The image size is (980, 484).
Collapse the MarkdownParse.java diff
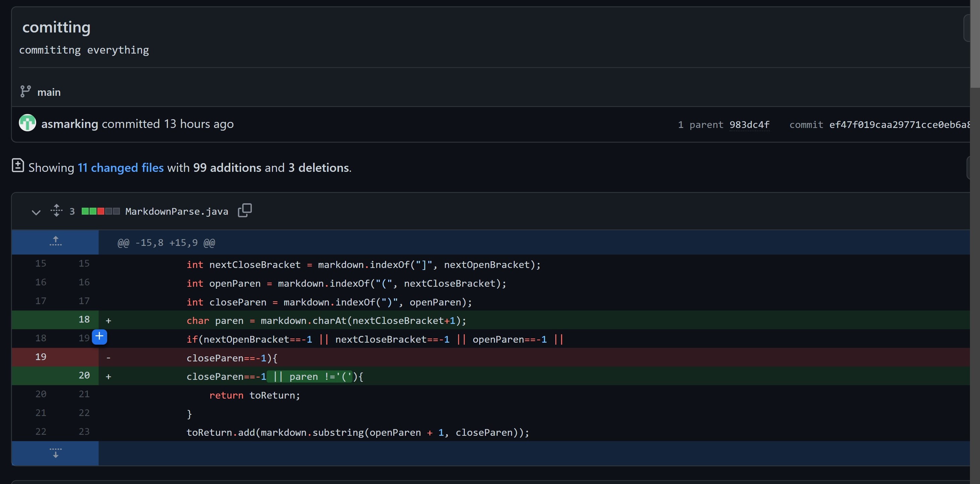click(x=36, y=212)
